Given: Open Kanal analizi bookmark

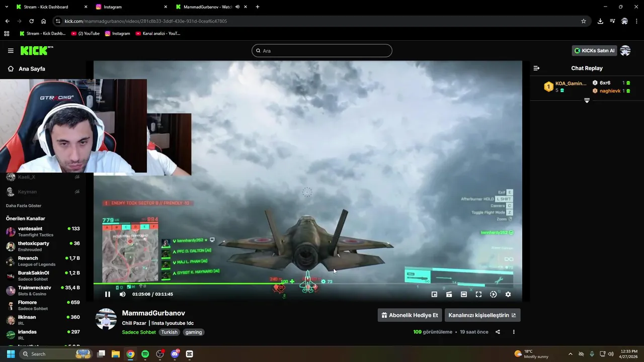Looking at the screenshot, I should pyautogui.click(x=158, y=34).
